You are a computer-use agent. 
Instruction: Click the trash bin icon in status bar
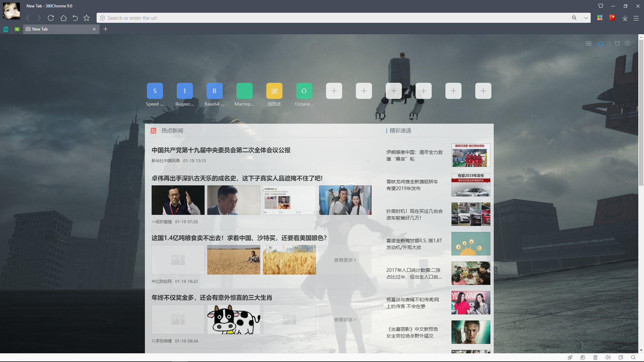(595, 358)
